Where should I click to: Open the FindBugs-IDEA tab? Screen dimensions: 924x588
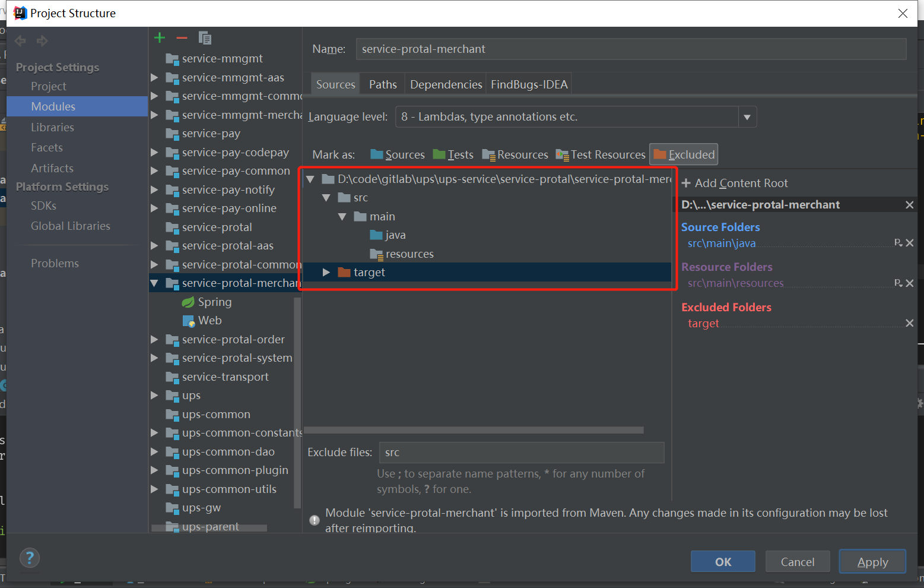(529, 84)
